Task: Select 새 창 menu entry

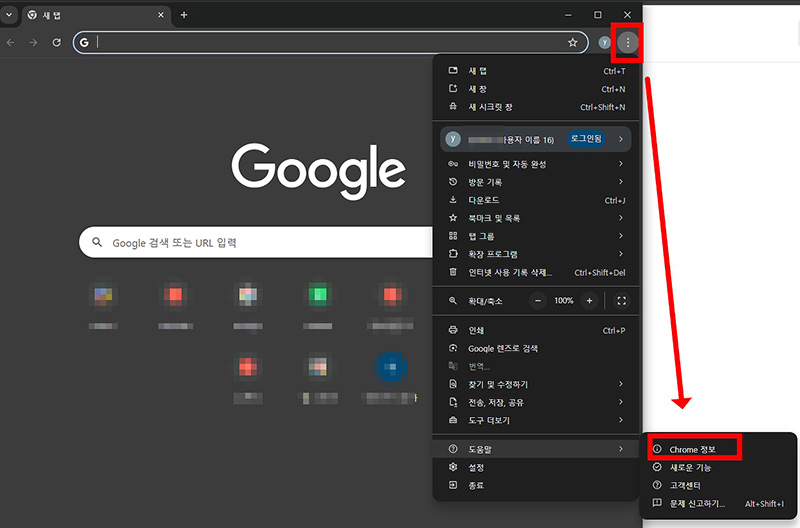Action: (x=536, y=89)
